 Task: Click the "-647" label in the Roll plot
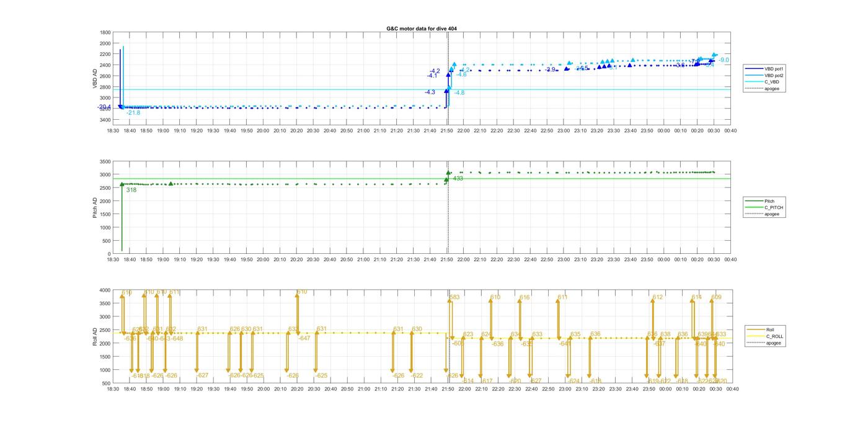coord(304,338)
